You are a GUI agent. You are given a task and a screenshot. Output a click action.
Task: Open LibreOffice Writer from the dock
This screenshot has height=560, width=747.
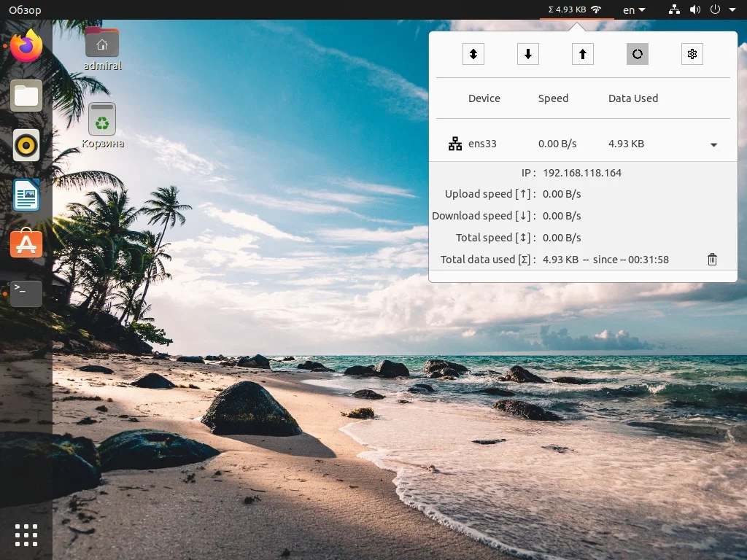click(x=26, y=195)
